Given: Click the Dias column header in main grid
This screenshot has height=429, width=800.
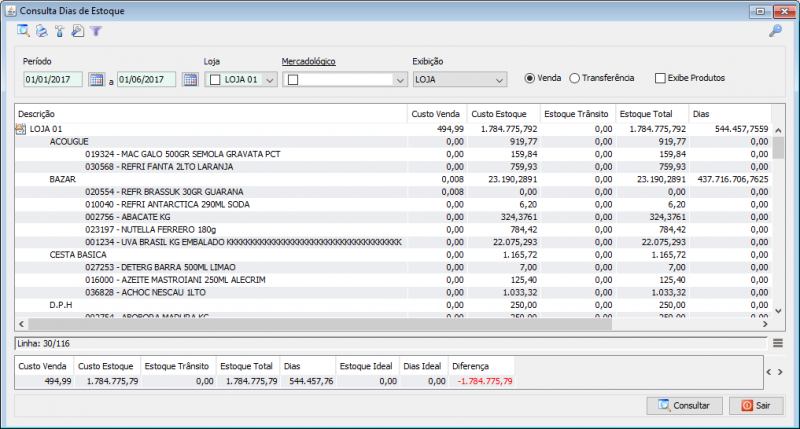Looking at the screenshot, I should click(730, 114).
